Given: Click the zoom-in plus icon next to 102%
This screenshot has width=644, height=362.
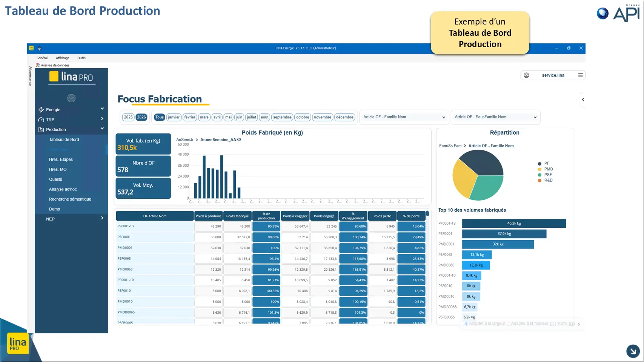Looking at the screenshot, I should coord(572,324).
